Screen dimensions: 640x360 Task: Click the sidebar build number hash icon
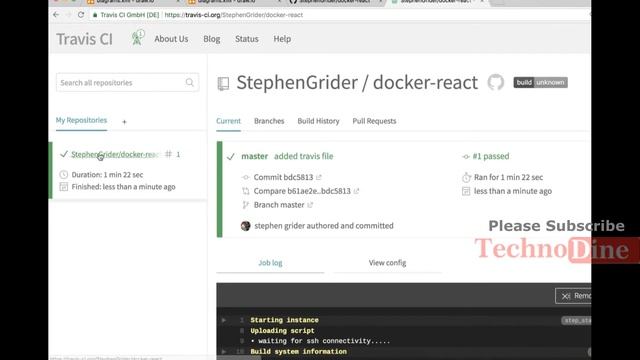(x=168, y=154)
